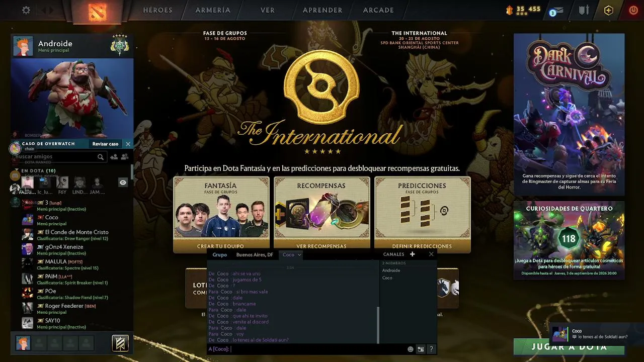Open the armory shield and sword icon

pyautogui.click(x=584, y=10)
